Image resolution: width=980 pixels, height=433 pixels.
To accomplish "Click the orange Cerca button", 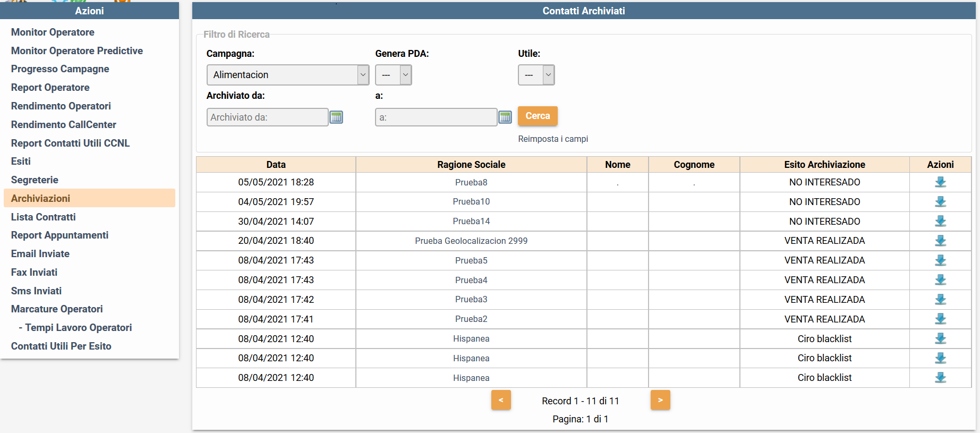I will click(x=538, y=116).
